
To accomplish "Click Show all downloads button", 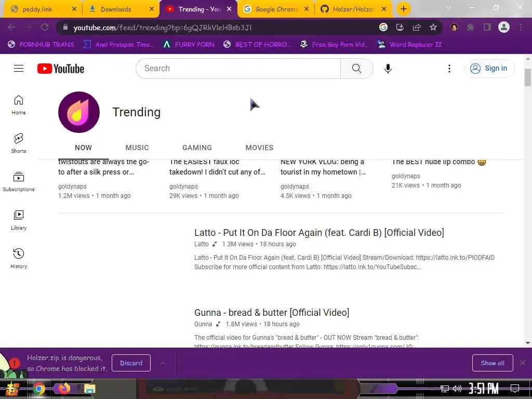I will point(493,363).
